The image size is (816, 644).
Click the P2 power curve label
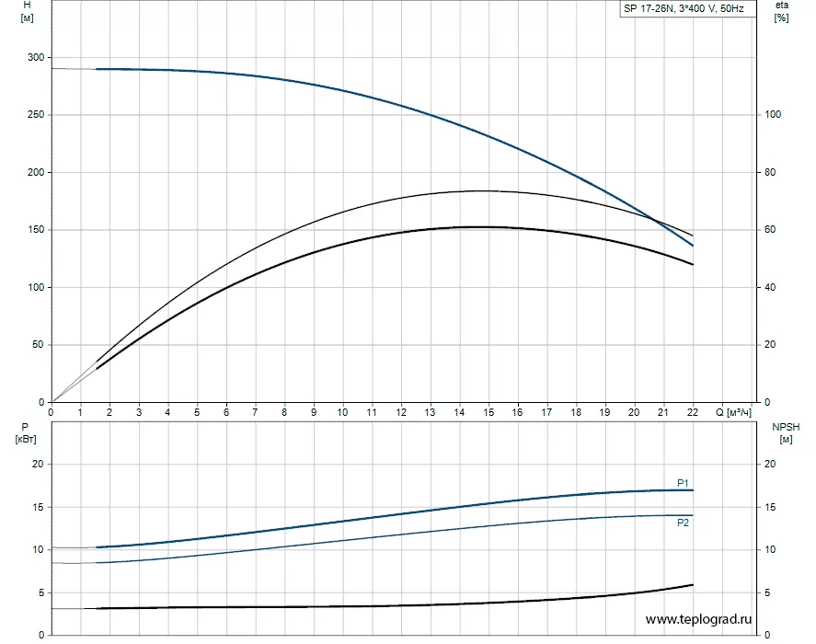coord(684,523)
